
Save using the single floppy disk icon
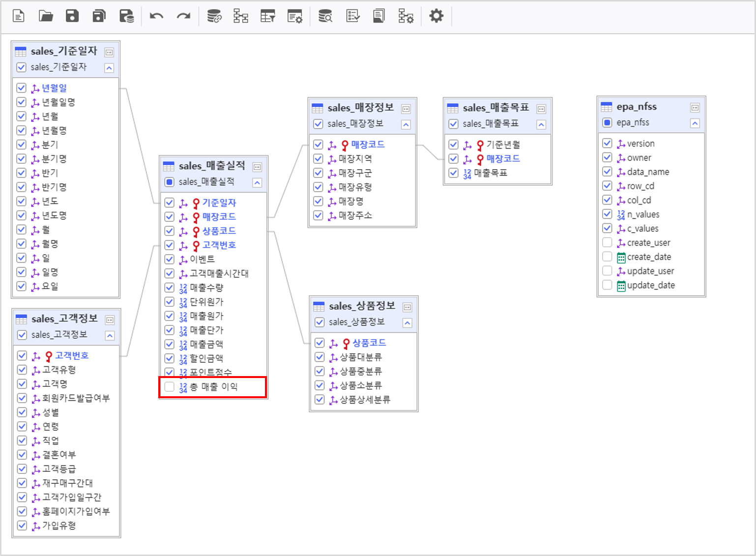coord(72,16)
